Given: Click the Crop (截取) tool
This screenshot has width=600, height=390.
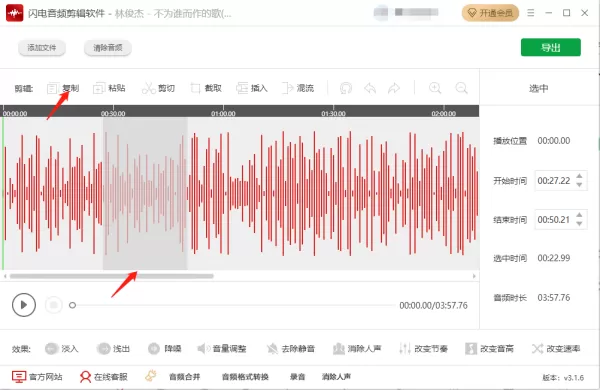Looking at the screenshot, I should tap(206, 88).
